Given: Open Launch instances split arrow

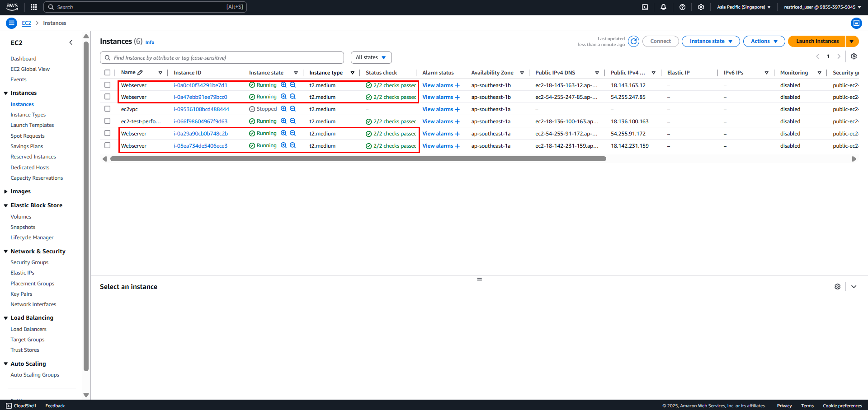Looking at the screenshot, I should (852, 41).
